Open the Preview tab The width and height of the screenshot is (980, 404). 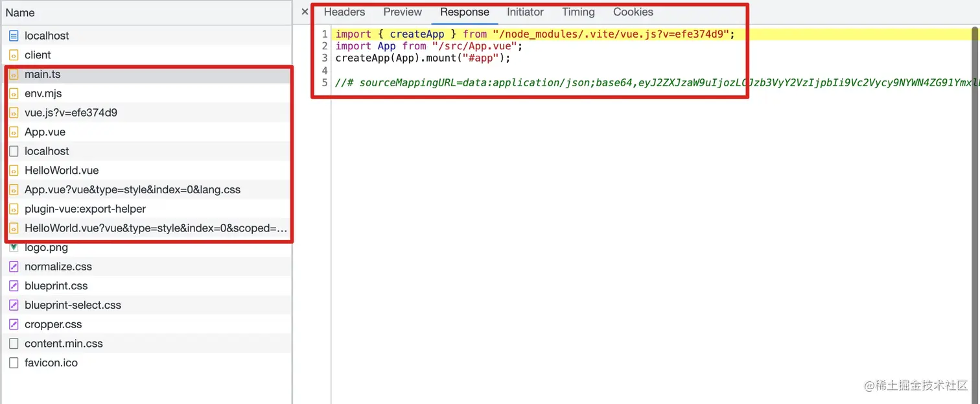[402, 12]
